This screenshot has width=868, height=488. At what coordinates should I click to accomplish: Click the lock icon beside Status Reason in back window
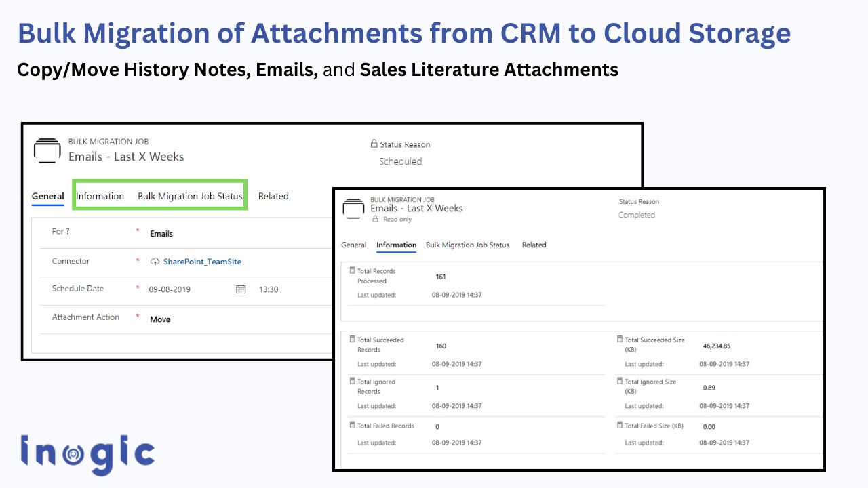374,144
